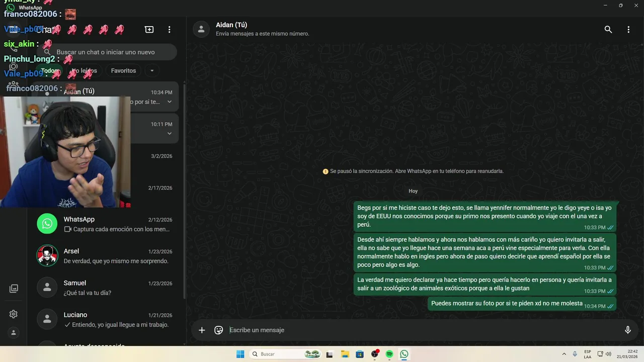Click the WhatsApp taskbar icon

405,354
